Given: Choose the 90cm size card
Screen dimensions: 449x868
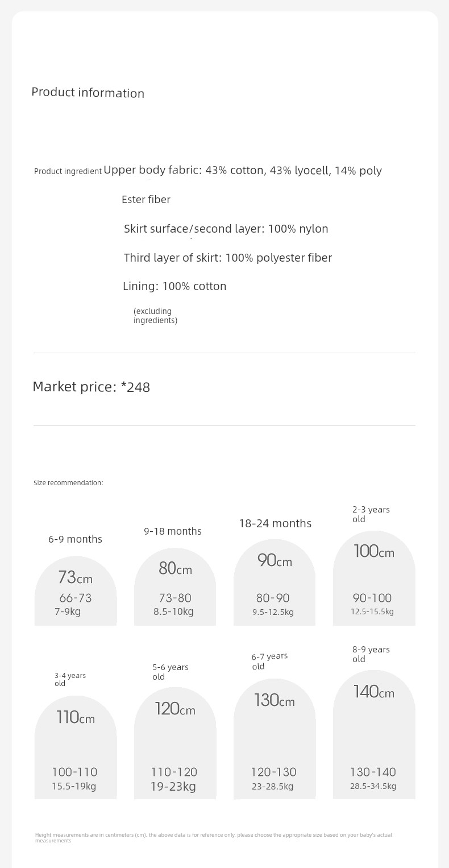Looking at the screenshot, I should pyautogui.click(x=275, y=582).
